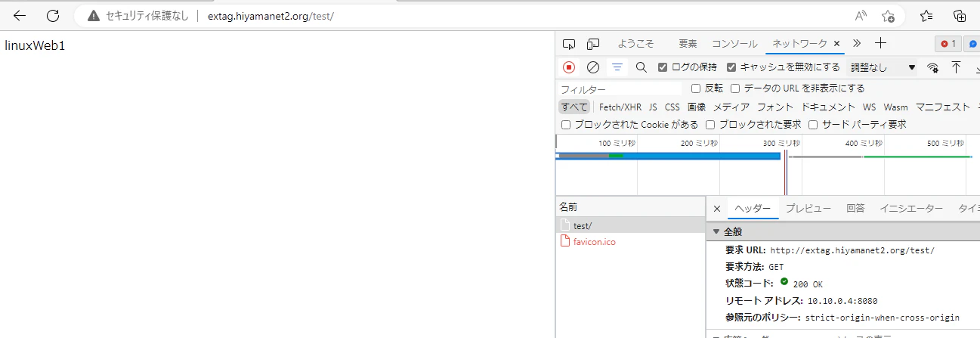980x338 pixels.
Task: Close the ネットワーク tab with its x
Action: 837,44
